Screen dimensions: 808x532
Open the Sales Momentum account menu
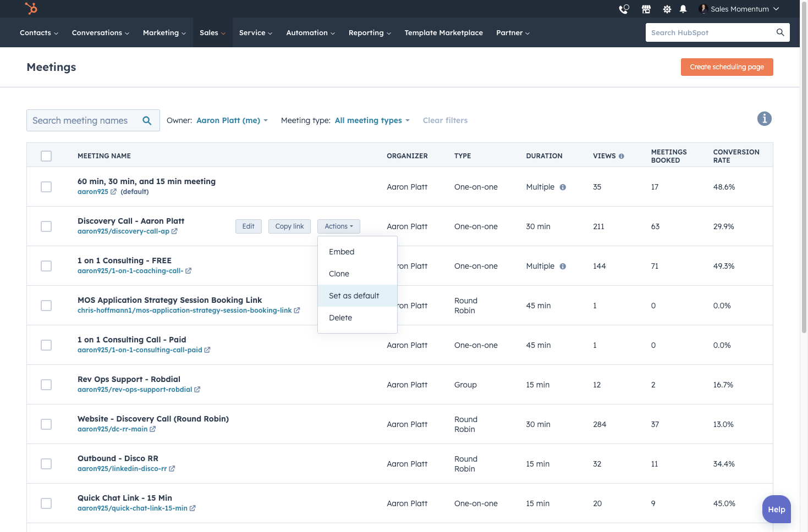click(x=739, y=9)
